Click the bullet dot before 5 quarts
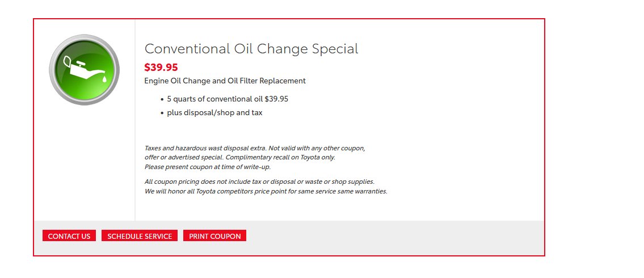 (162, 99)
